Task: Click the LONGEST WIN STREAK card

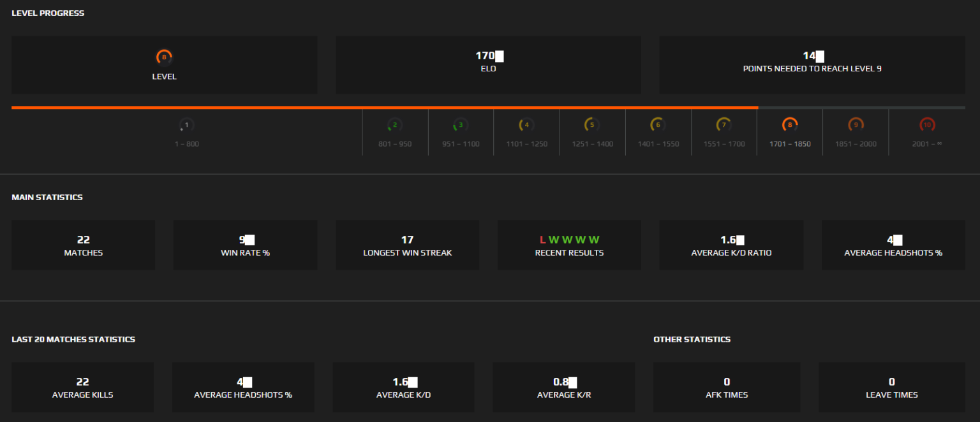Action: (x=407, y=245)
